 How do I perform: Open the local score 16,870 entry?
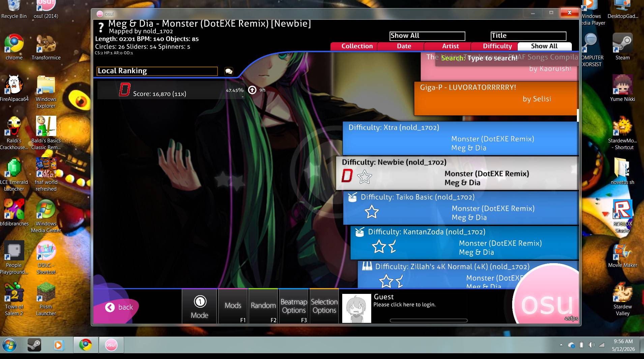pyautogui.click(x=172, y=90)
